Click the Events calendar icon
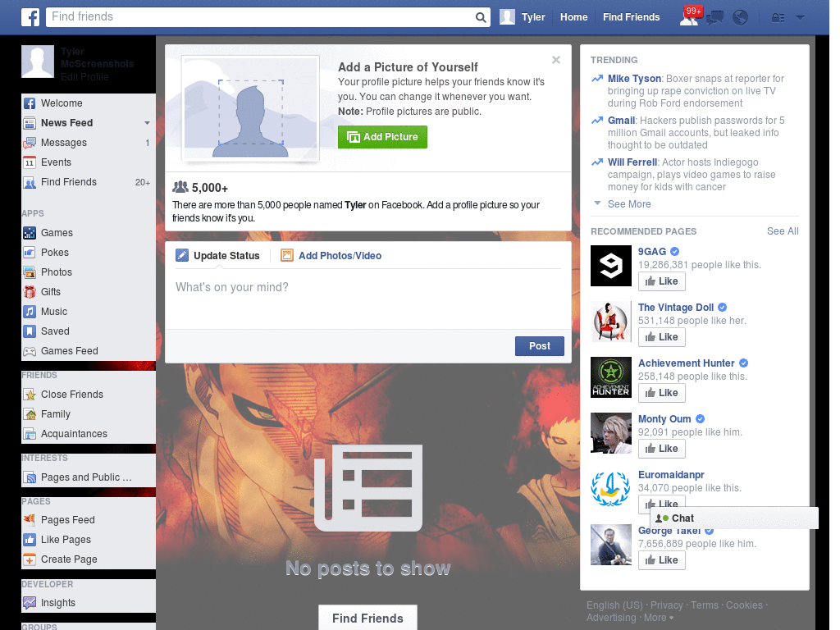The width and height of the screenshot is (840, 630). [30, 162]
